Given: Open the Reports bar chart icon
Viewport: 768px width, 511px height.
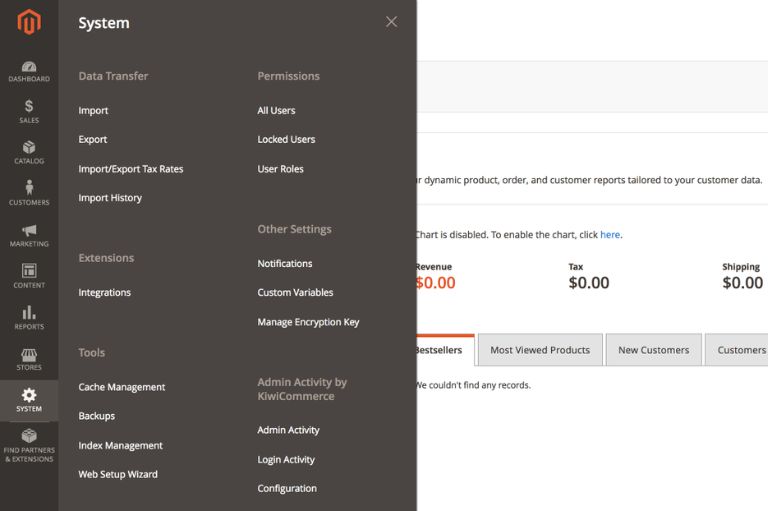Looking at the screenshot, I should pyautogui.click(x=29, y=313).
